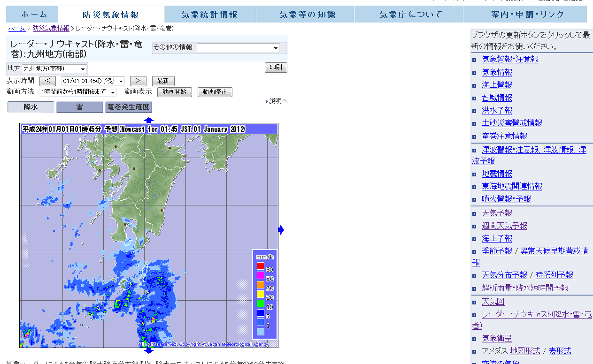Open the 台風情報 sidebar link

[x=497, y=98]
